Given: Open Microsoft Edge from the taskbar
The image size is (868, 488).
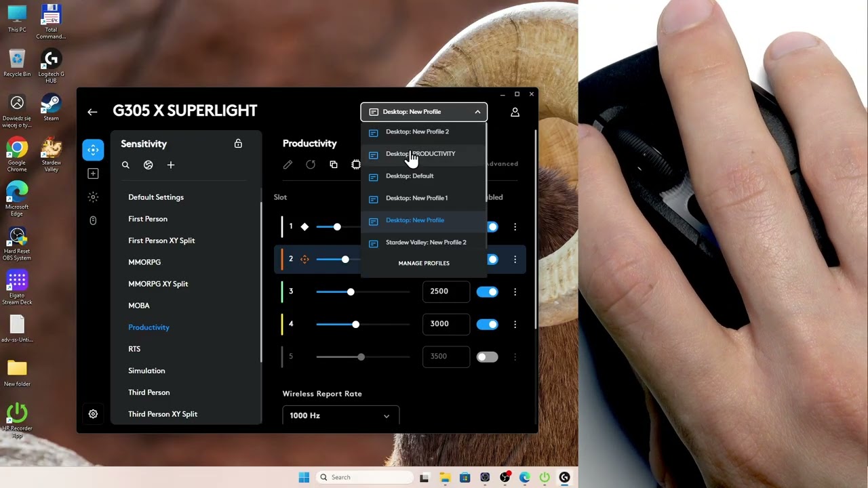Looking at the screenshot, I should (x=525, y=478).
